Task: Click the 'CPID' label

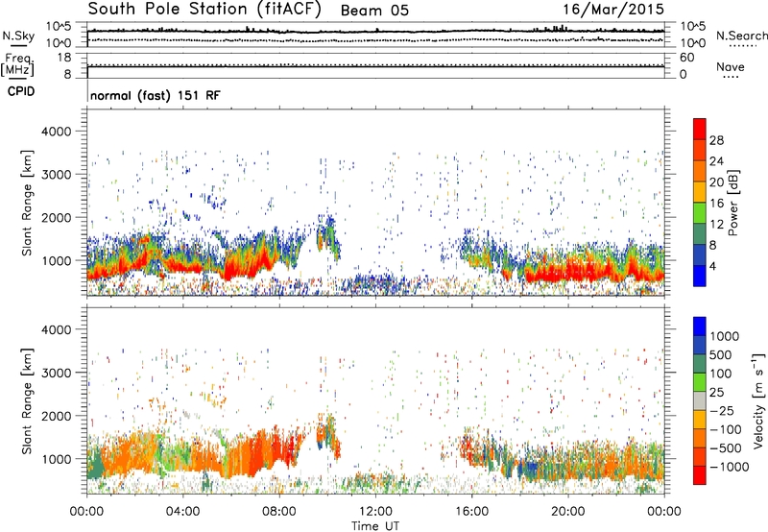Action: 21,91
